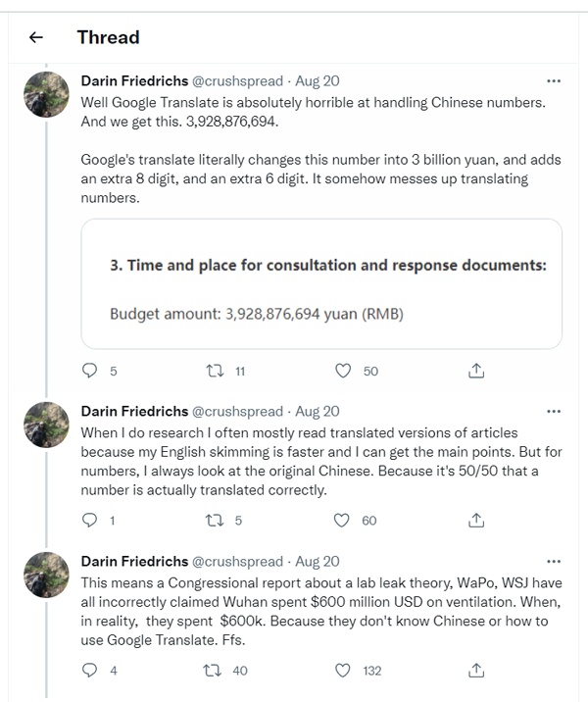Open Darin Friedrichs profile from first tweet
The image size is (588, 702).
[x=133, y=80]
